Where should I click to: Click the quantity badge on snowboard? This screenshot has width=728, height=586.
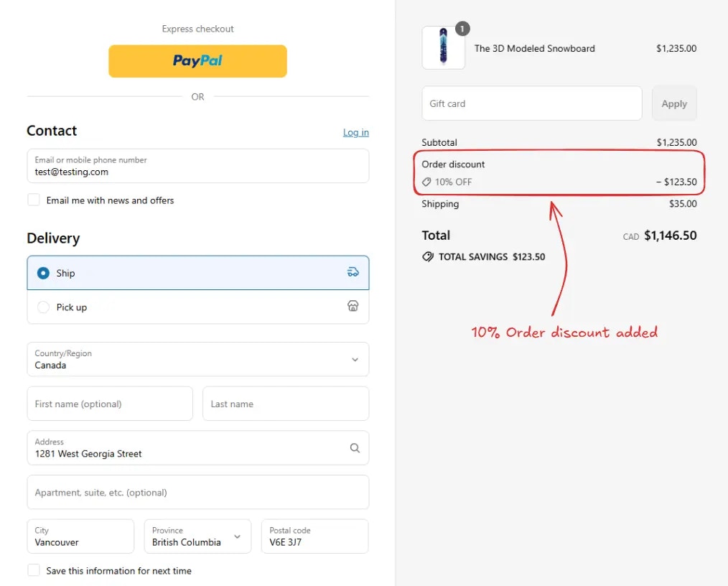coord(462,29)
